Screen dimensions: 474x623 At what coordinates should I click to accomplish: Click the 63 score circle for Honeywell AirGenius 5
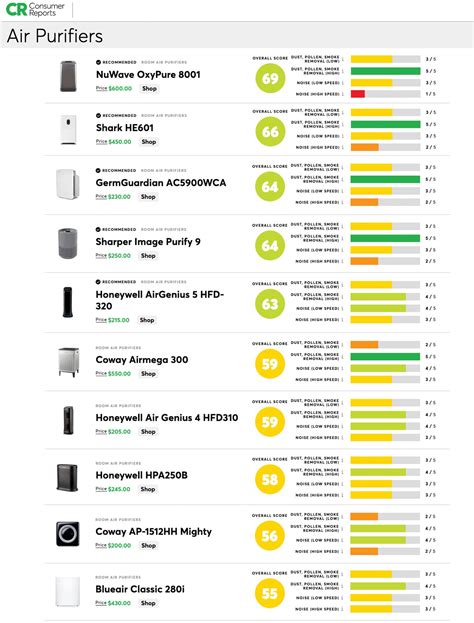click(270, 304)
